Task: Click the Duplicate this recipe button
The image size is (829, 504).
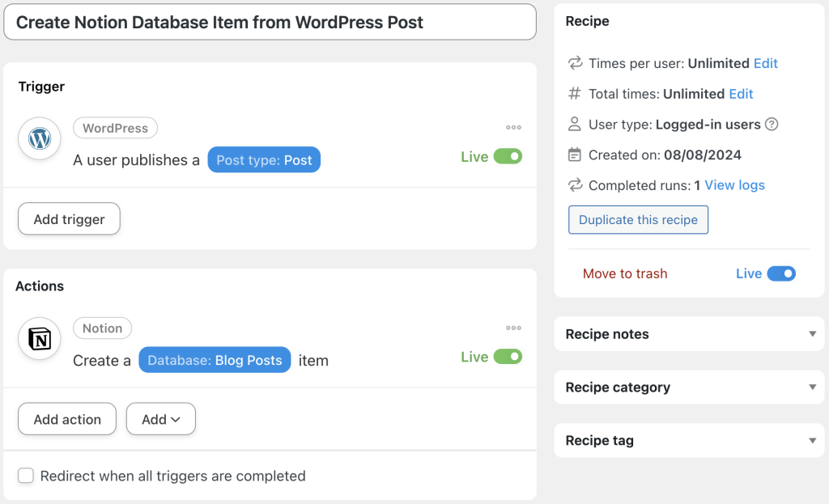Action: point(638,219)
